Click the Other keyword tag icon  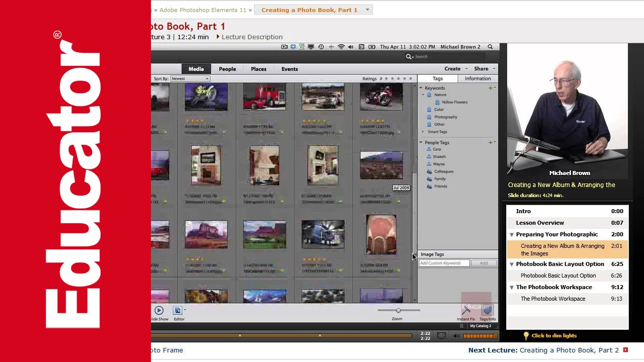point(429,124)
